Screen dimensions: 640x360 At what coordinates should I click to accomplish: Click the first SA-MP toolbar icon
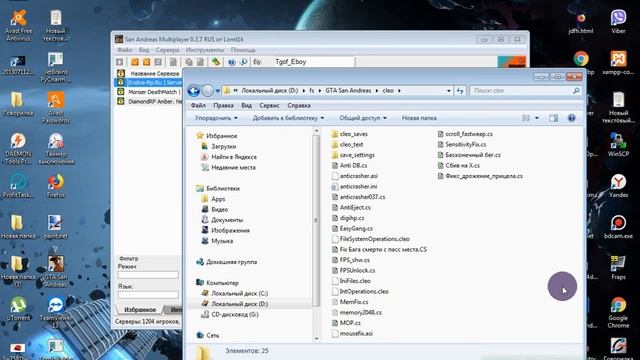(x=120, y=62)
